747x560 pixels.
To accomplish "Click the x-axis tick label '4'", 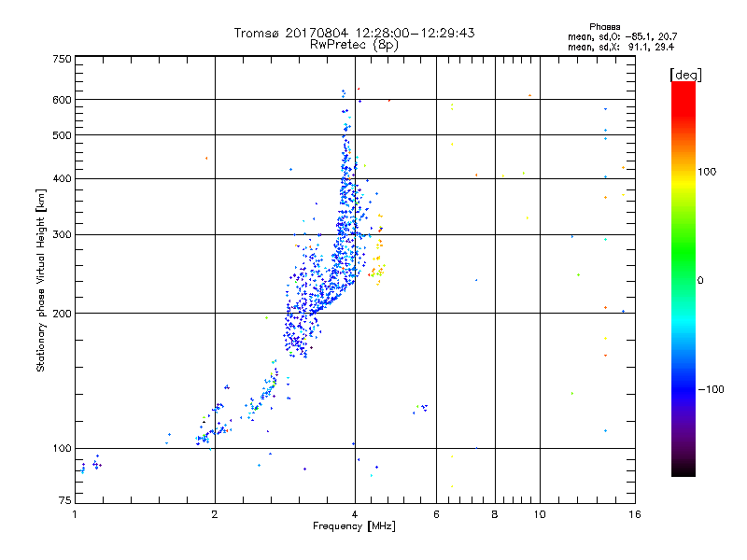I will point(355,514).
